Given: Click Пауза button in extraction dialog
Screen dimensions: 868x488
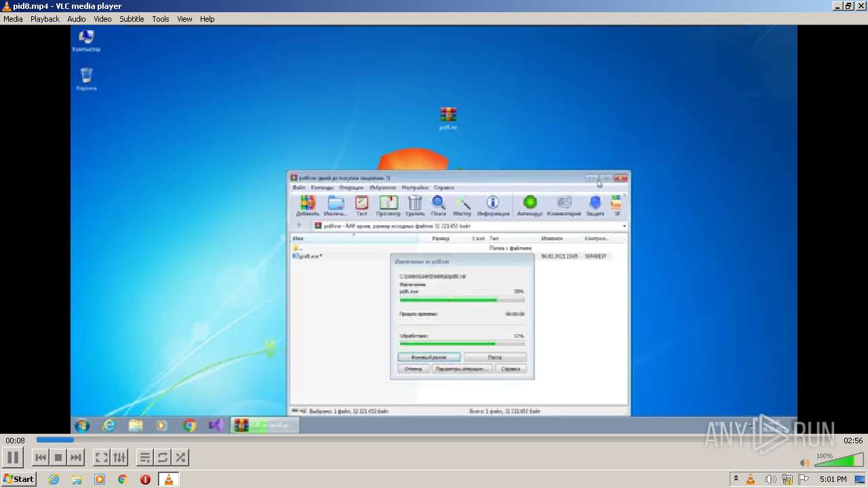Looking at the screenshot, I should point(495,357).
